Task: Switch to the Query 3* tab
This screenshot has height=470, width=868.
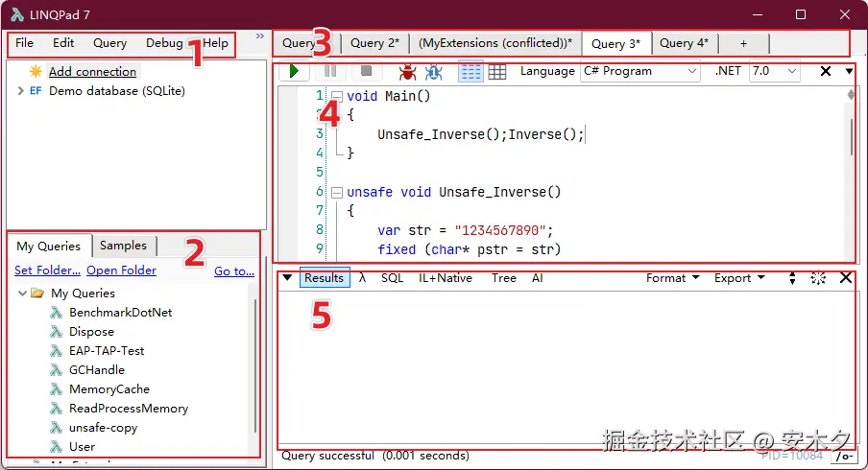Action: click(x=616, y=44)
